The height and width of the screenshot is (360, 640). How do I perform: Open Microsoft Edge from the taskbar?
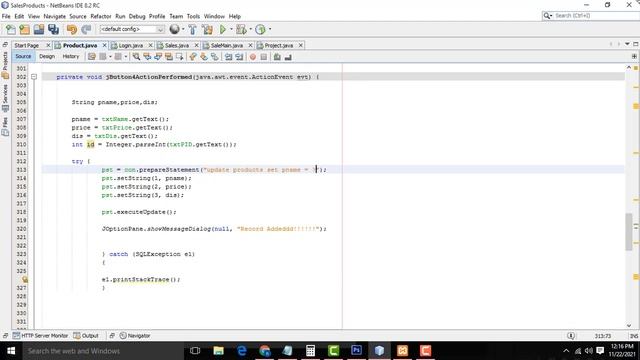pos(242,351)
